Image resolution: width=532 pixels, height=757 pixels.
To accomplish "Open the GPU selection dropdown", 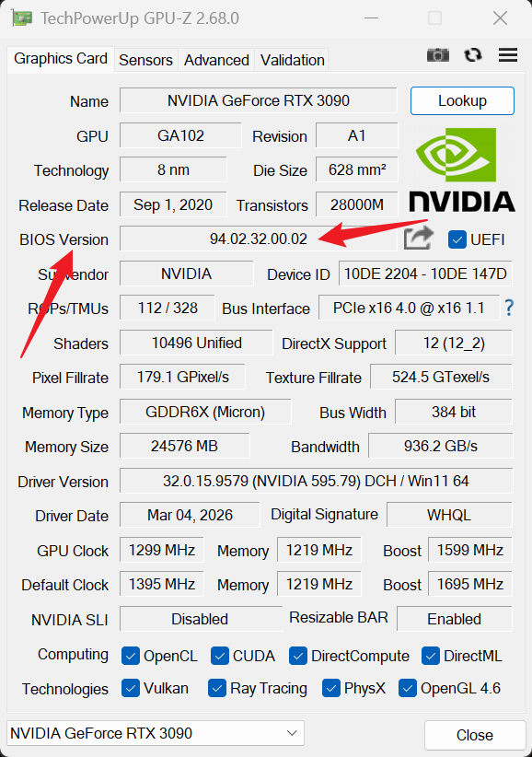I will (156, 733).
